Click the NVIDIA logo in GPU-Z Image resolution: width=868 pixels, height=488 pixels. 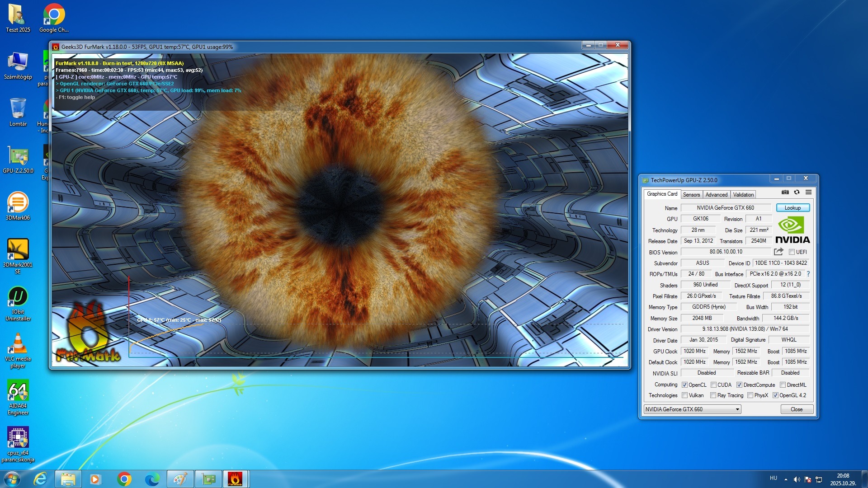[x=793, y=230]
